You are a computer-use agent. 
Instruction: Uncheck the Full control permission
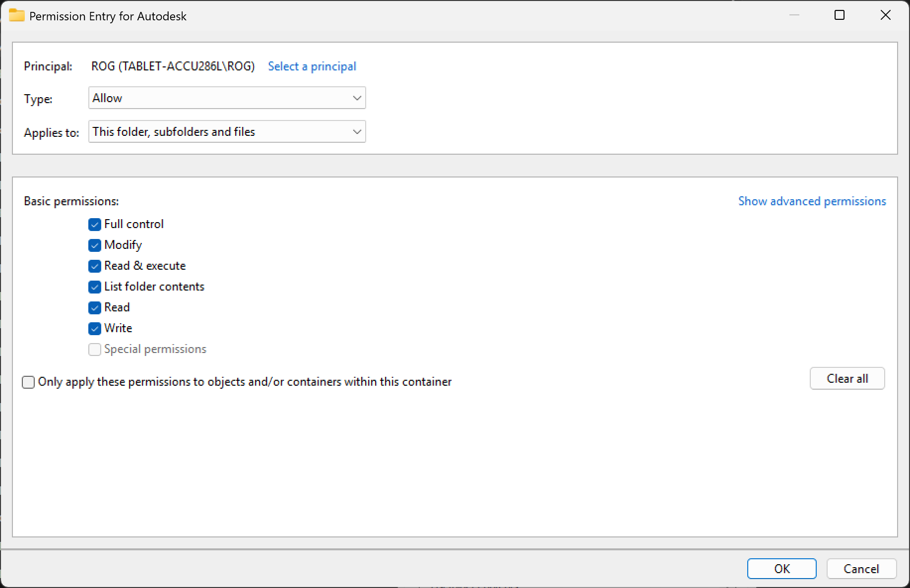pos(94,224)
